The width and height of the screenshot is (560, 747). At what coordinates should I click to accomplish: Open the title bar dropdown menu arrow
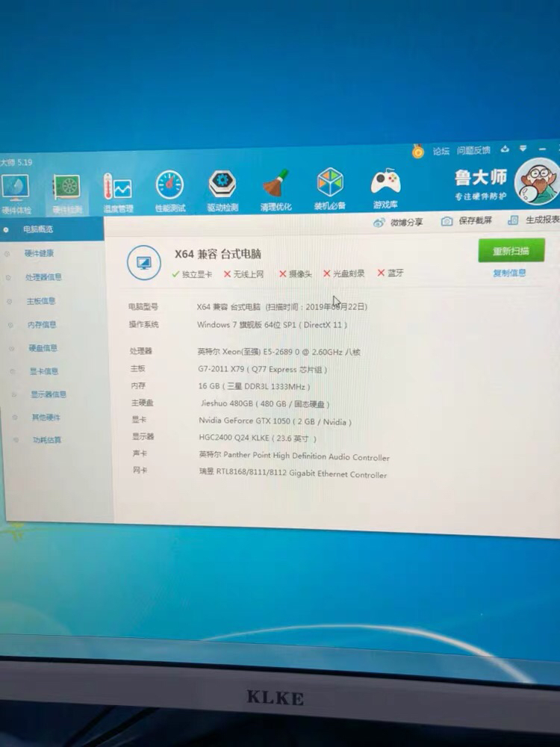[x=523, y=149]
